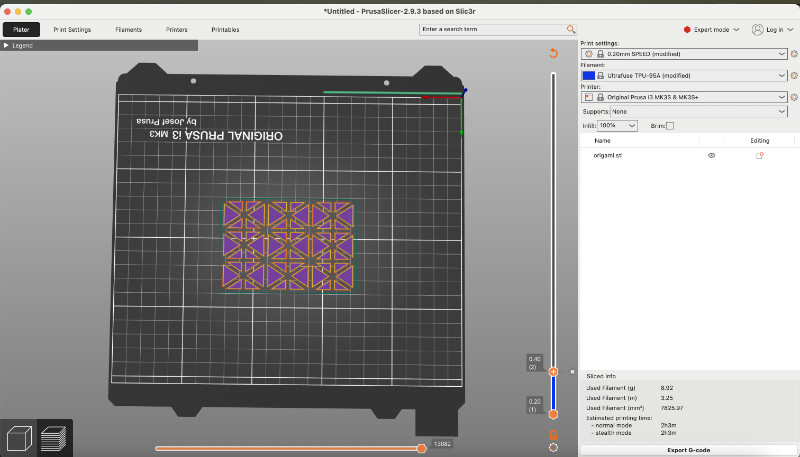
Task: Click the editing icon for origami.stl
Action: point(760,156)
